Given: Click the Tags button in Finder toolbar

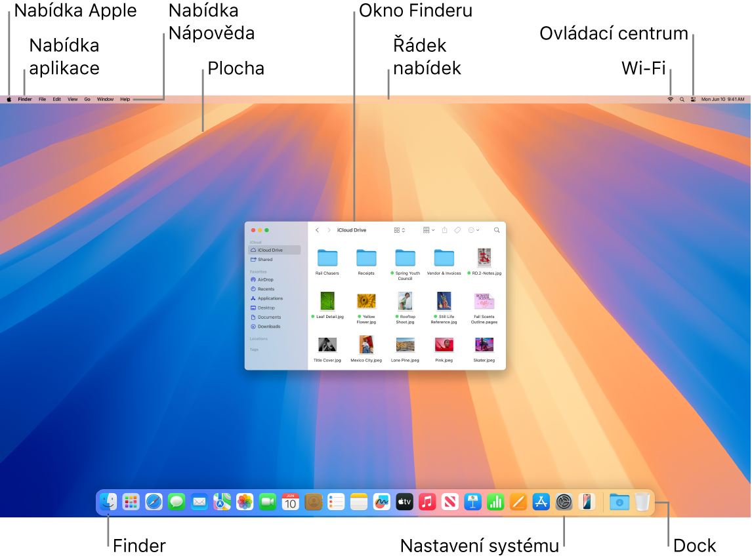Looking at the screenshot, I should pyautogui.click(x=457, y=230).
